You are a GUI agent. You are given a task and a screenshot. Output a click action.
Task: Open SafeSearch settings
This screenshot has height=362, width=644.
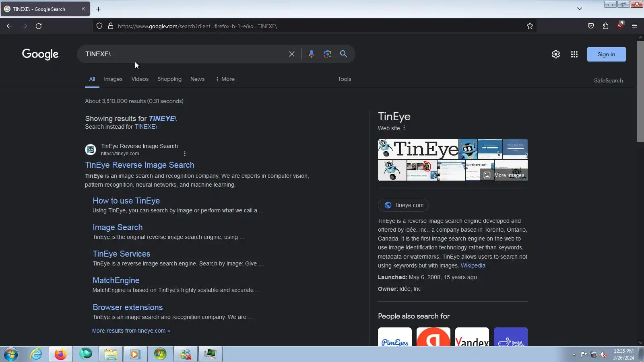[608, 80]
